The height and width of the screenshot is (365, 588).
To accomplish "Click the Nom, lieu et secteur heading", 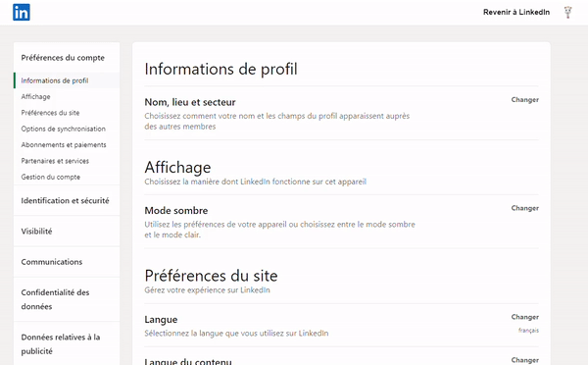I will [x=190, y=102].
